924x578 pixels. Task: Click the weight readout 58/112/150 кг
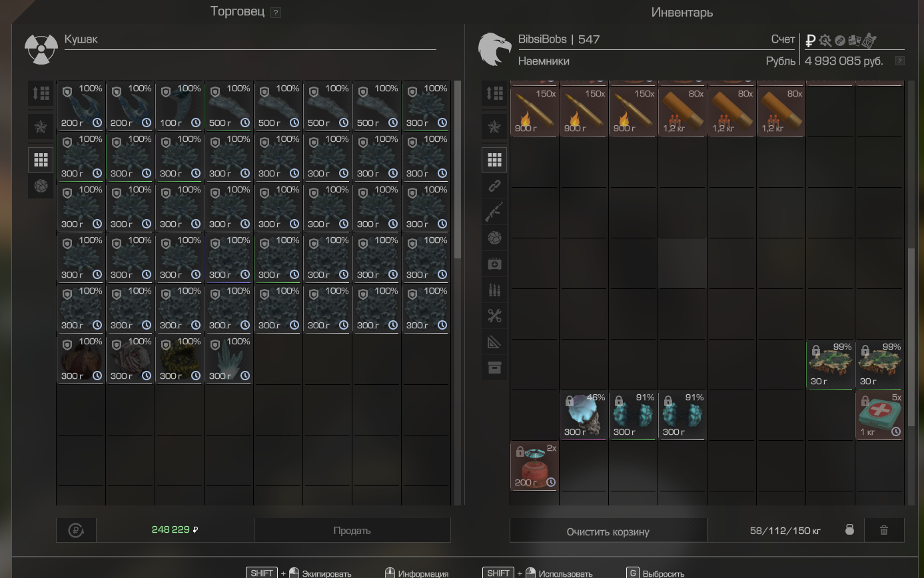pyautogui.click(x=785, y=531)
